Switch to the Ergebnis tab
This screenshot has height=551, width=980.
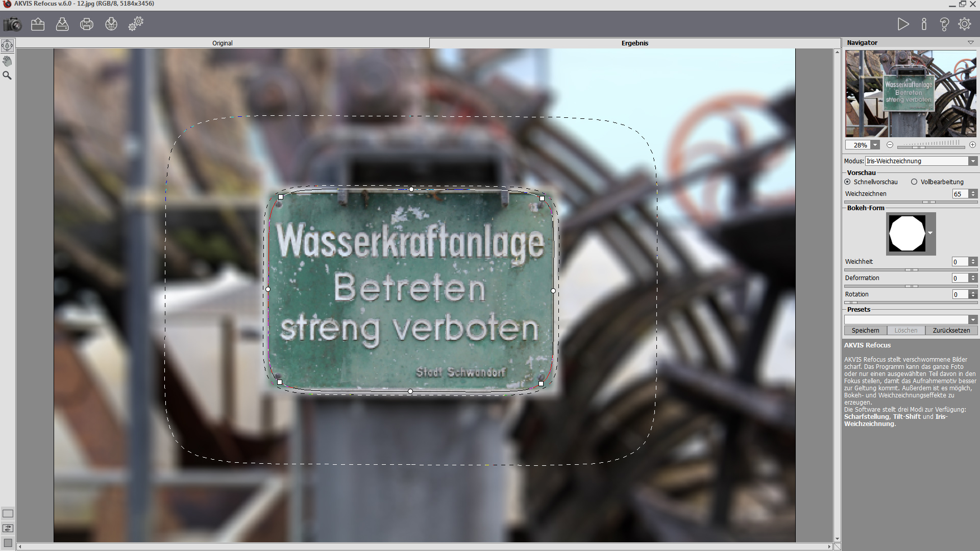point(634,43)
